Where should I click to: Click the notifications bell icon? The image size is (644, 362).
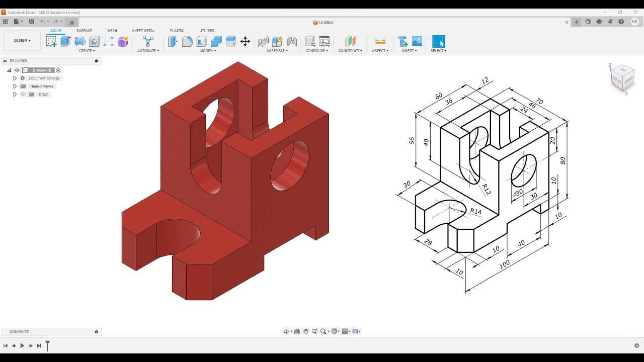[x=610, y=22]
